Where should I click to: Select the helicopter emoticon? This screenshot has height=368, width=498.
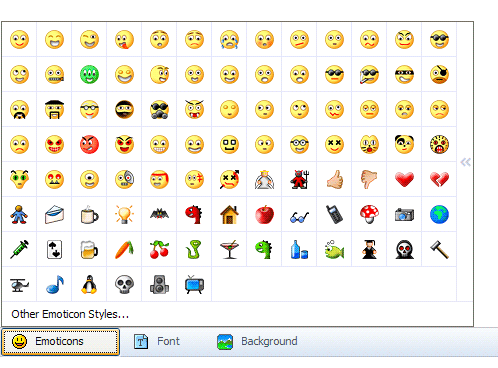pos(19,284)
